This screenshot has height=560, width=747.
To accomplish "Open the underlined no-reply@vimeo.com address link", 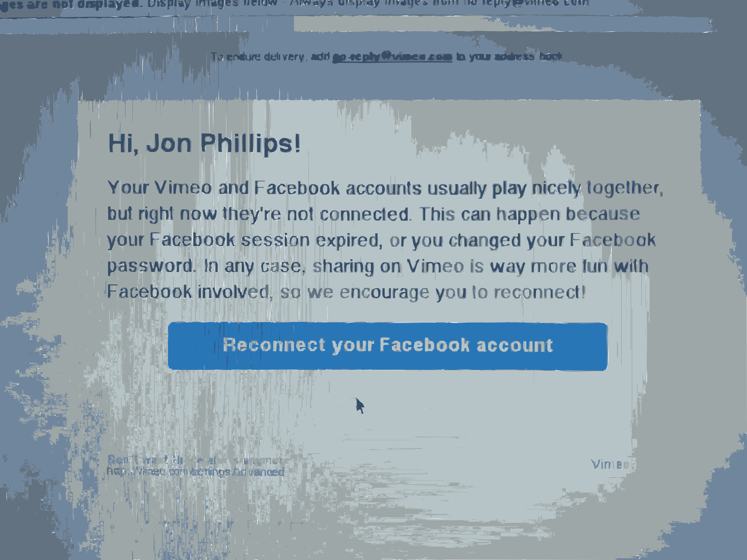I will point(392,56).
